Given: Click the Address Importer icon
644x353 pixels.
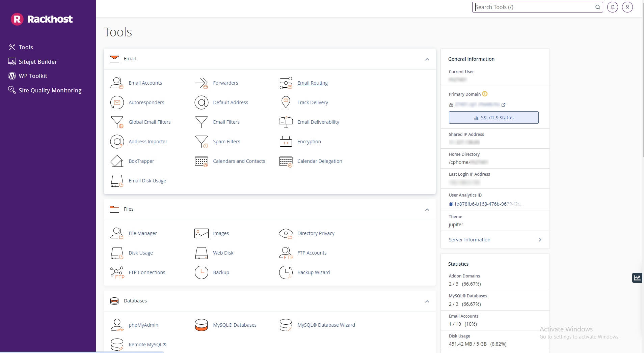Looking at the screenshot, I should point(117,142).
